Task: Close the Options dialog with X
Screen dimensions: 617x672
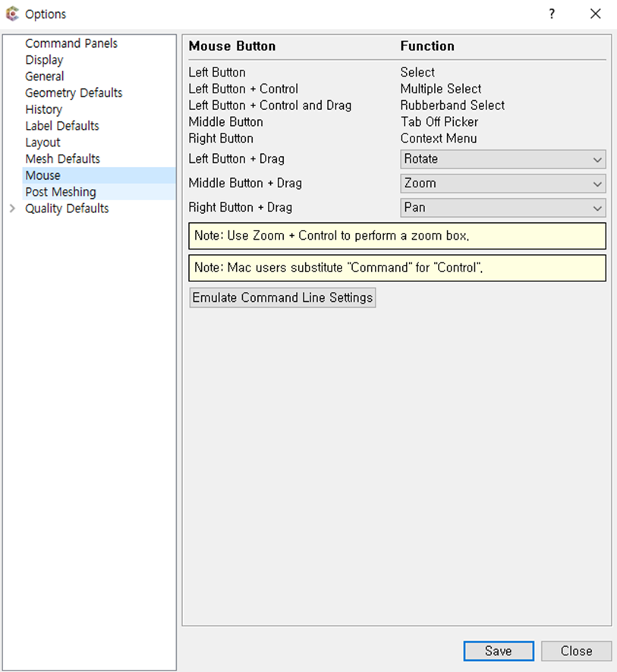Action: click(595, 14)
